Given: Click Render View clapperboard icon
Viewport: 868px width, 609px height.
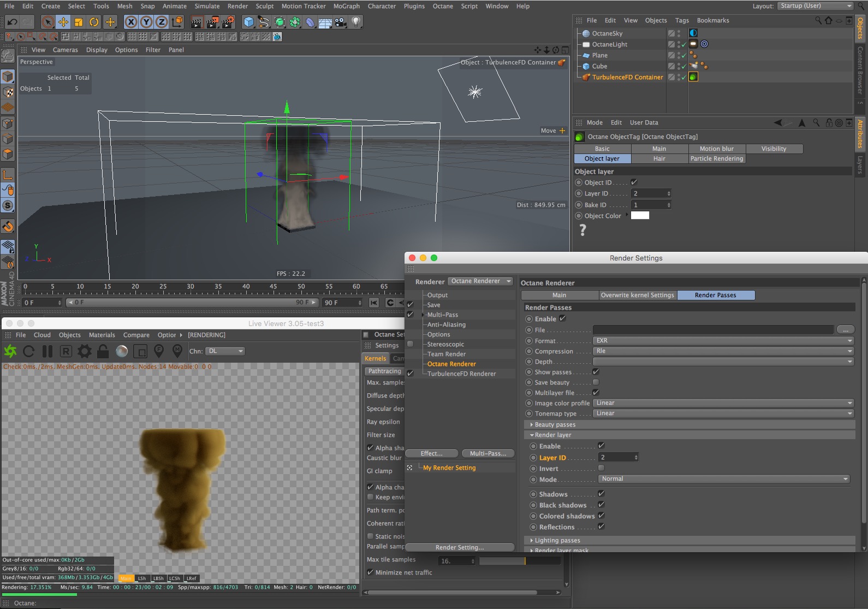Looking at the screenshot, I should (x=197, y=22).
